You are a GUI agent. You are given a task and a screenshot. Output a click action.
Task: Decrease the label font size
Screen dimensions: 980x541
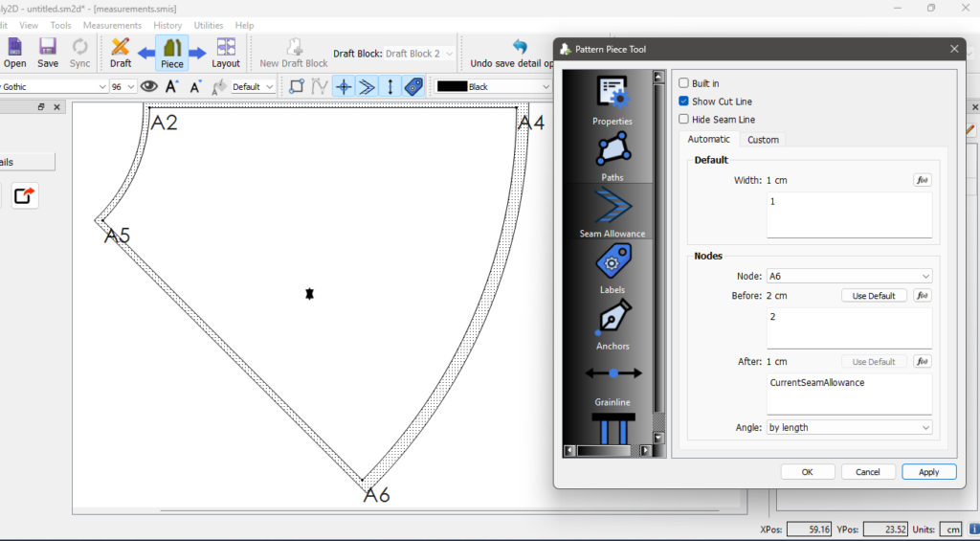coord(195,86)
